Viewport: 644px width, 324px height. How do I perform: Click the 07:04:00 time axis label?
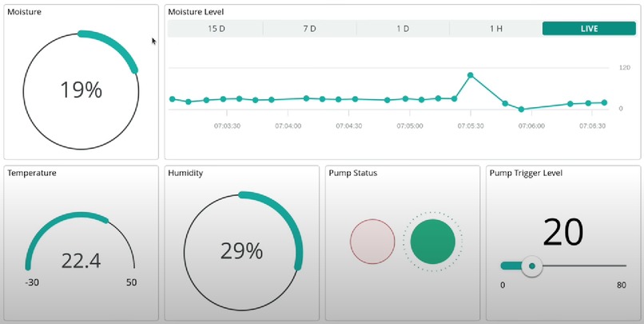(288, 126)
